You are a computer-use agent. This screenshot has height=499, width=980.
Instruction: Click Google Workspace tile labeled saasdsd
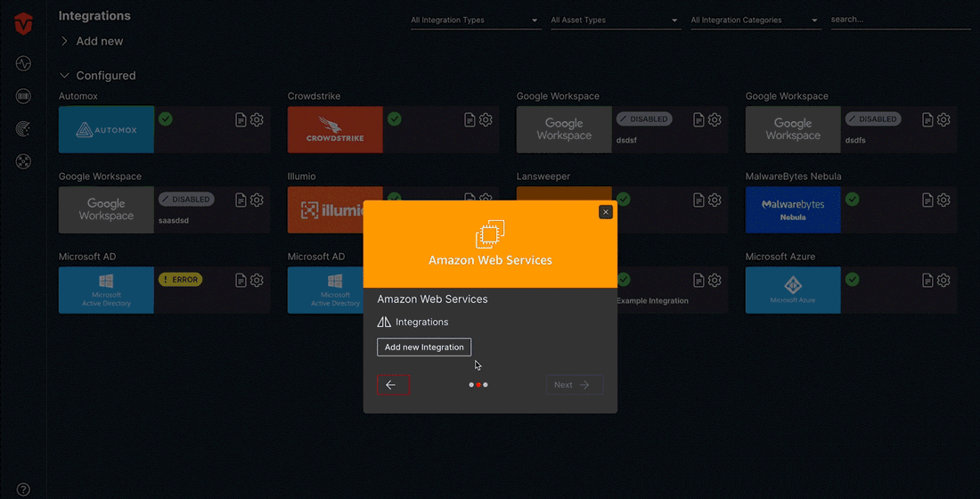pyautogui.click(x=106, y=209)
